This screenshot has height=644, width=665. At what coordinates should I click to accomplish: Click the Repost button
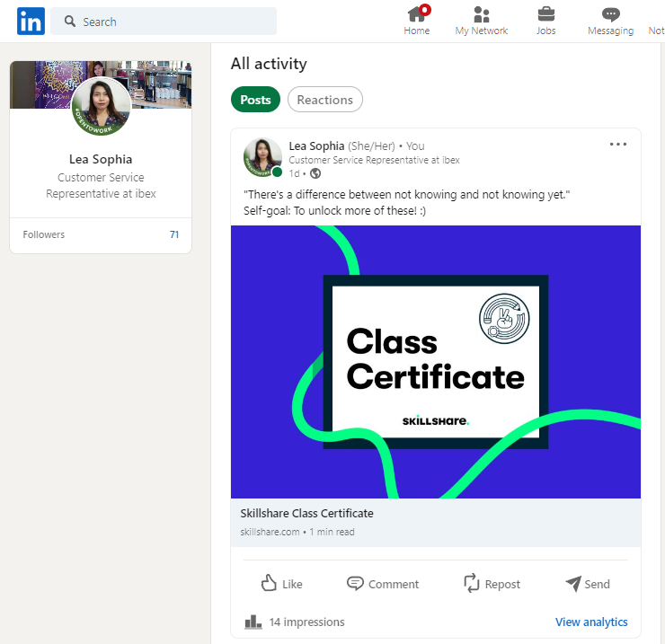[492, 584]
